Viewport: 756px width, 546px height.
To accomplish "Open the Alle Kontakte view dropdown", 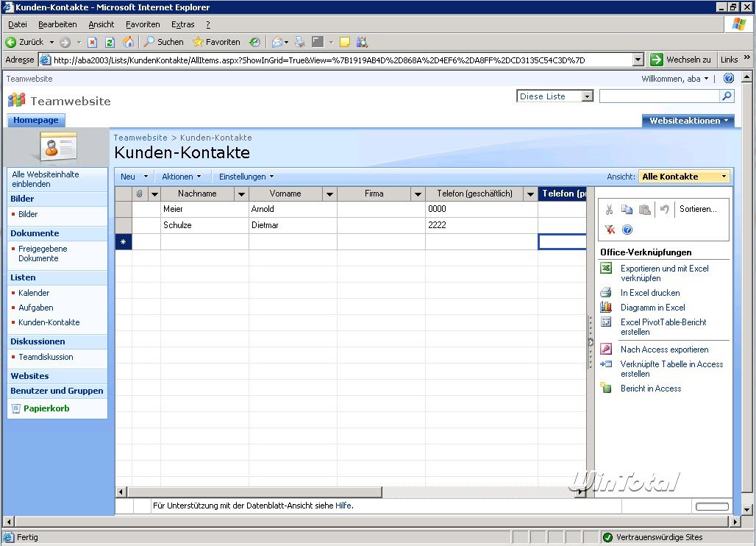I will tap(724, 177).
